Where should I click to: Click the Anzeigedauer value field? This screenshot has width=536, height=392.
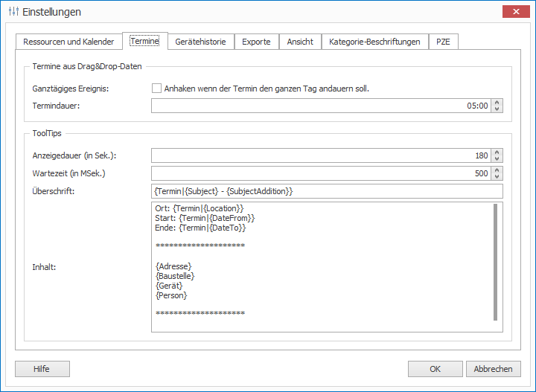coord(321,155)
